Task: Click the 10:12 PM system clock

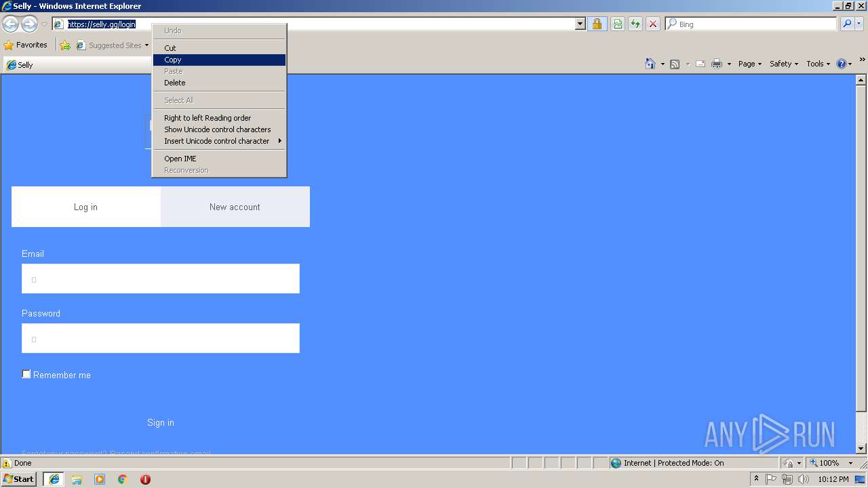Action: 833,479
